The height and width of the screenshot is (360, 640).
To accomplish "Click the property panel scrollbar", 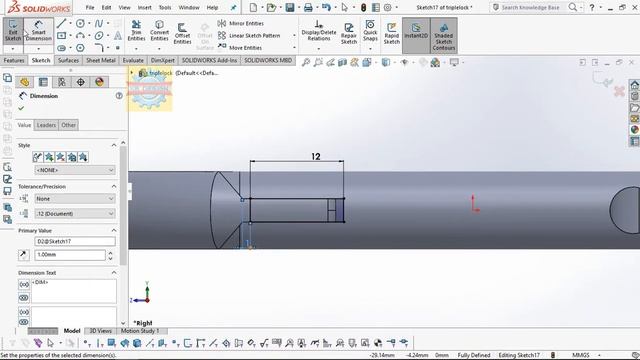I will [x=123, y=206].
